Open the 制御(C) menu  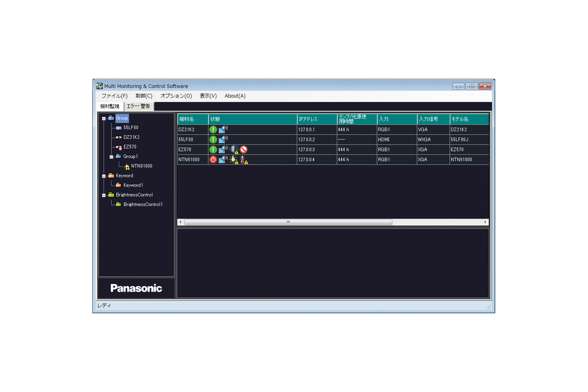tap(144, 96)
